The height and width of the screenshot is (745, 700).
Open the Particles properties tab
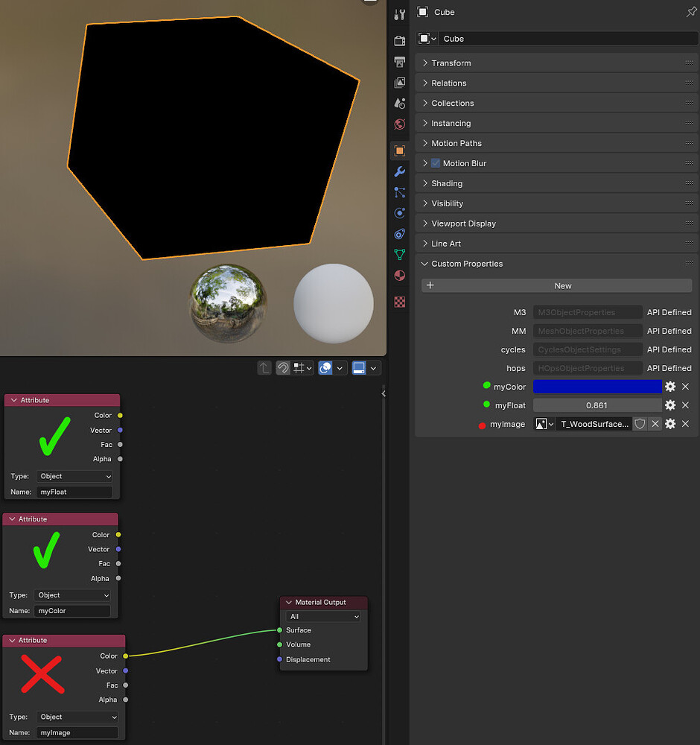click(400, 192)
